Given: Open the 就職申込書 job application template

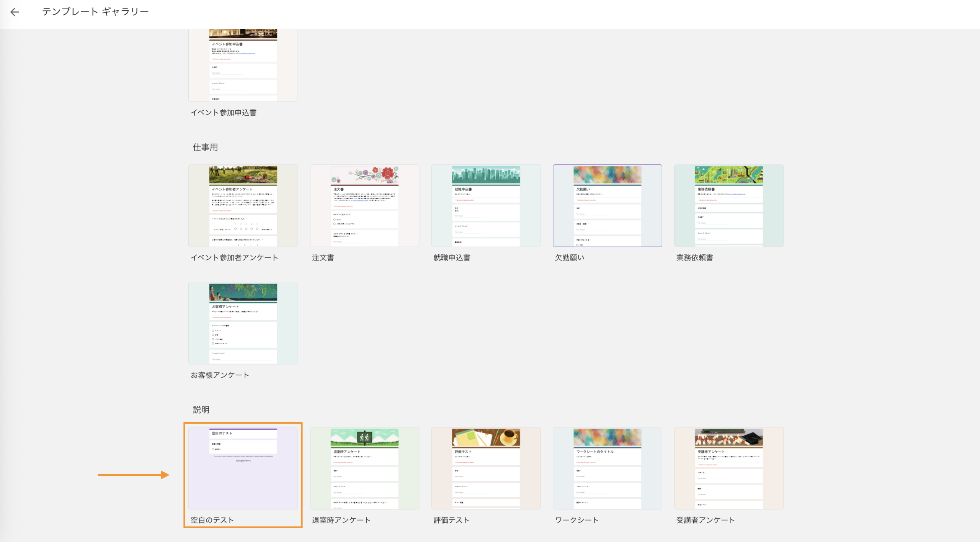Looking at the screenshot, I should [486, 206].
